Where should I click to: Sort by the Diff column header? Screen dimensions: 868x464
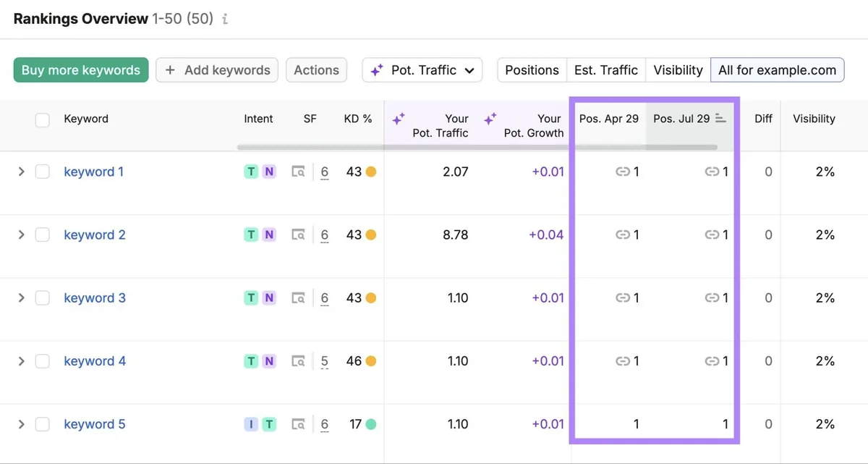tap(763, 119)
